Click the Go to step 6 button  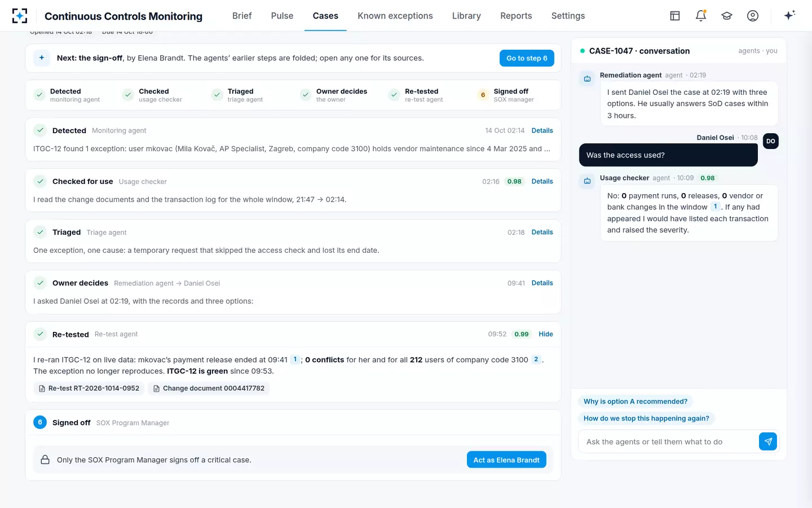pos(527,58)
